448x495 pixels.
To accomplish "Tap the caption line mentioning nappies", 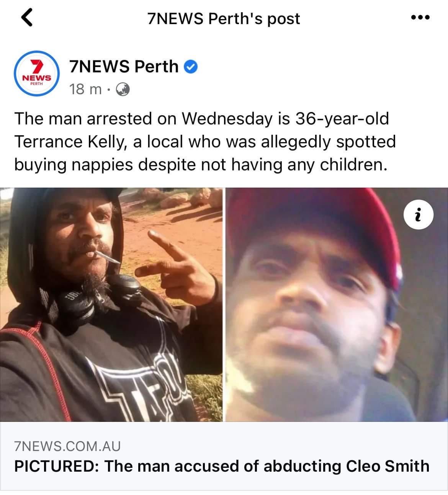I will click(199, 165).
